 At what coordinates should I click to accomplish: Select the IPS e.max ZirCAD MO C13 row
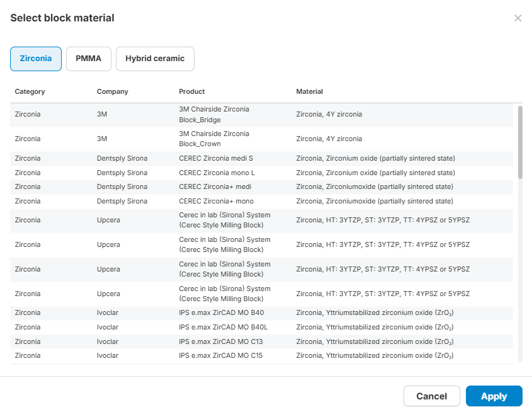coord(221,341)
